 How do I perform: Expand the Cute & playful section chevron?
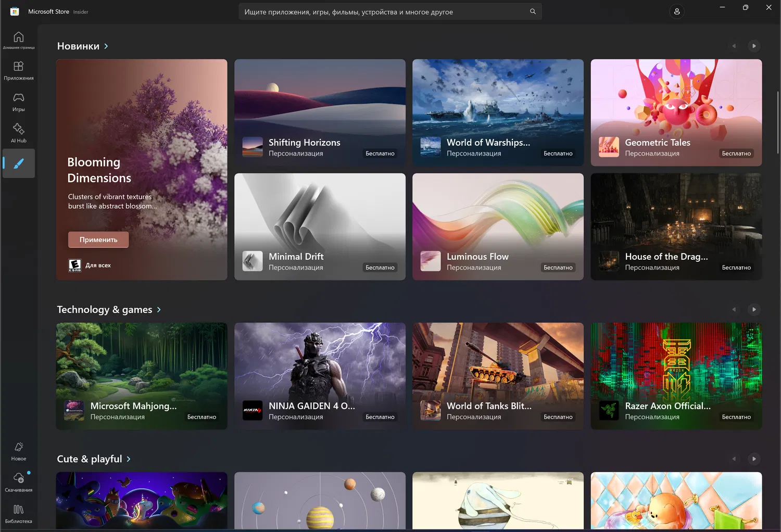(x=129, y=459)
